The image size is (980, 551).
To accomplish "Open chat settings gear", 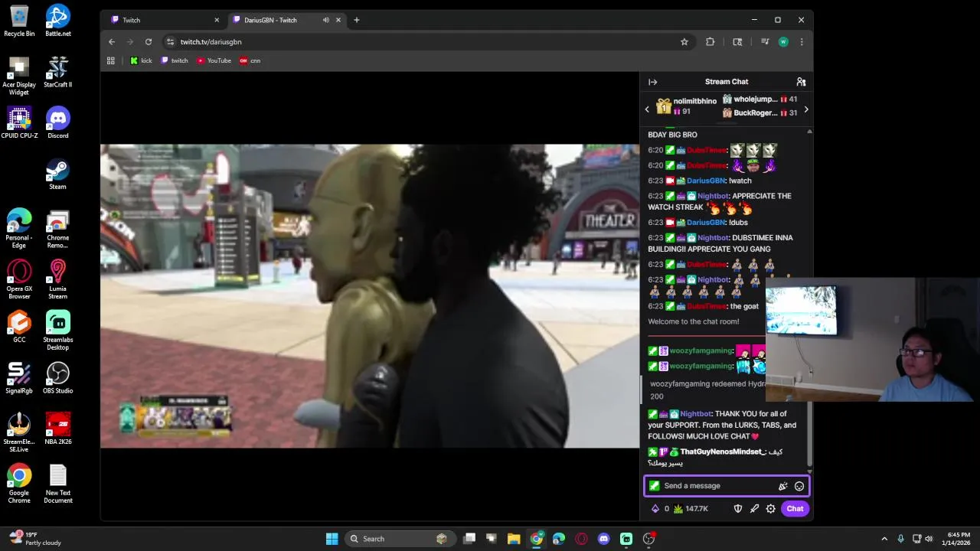I will coord(770,509).
